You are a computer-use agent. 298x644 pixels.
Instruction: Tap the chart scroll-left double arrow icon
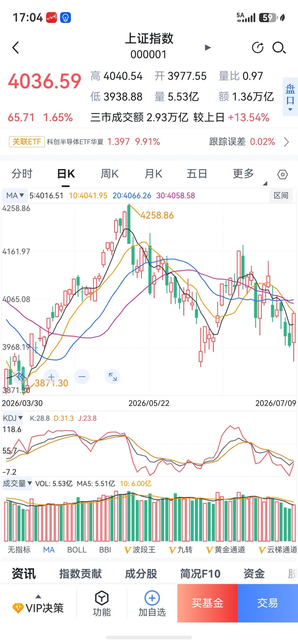pos(20,376)
